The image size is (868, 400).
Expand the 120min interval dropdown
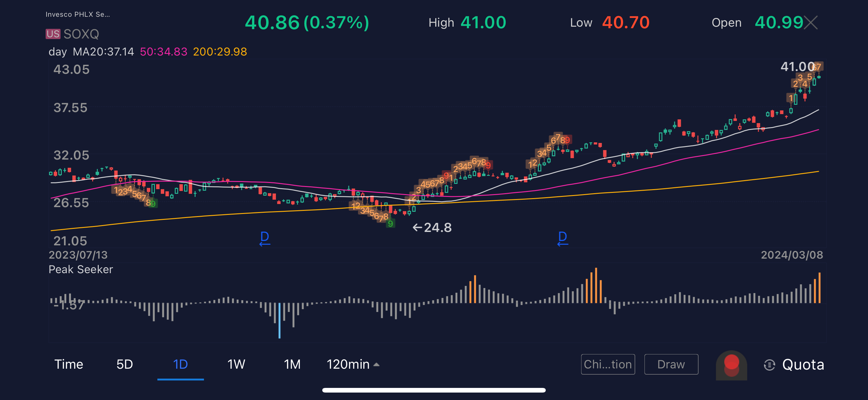(353, 364)
